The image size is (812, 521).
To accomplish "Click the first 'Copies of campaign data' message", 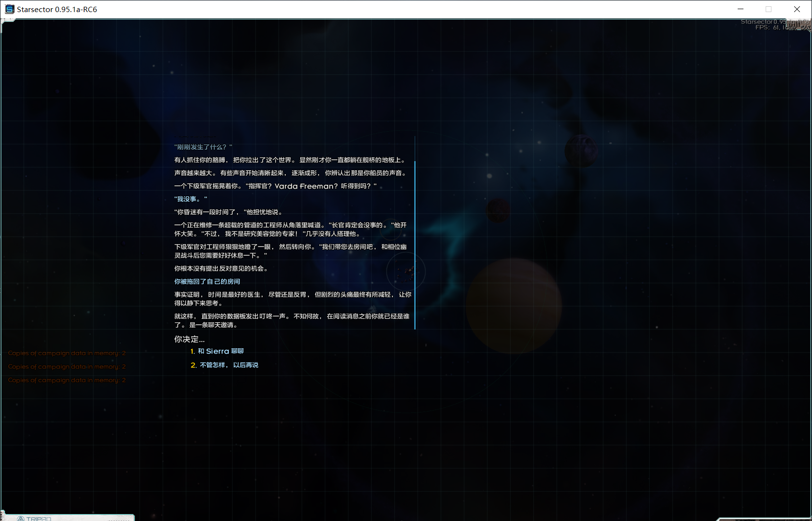I will (67, 353).
